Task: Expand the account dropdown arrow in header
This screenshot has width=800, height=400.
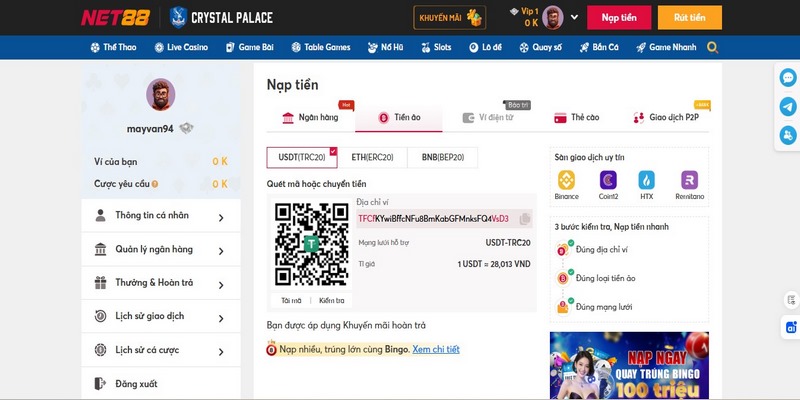Action: (x=574, y=17)
